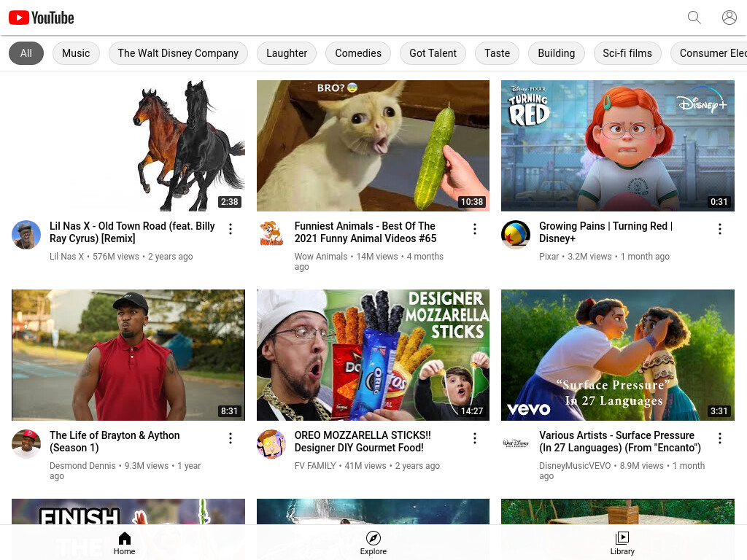Open Wow Animals channel avatar

point(271,234)
